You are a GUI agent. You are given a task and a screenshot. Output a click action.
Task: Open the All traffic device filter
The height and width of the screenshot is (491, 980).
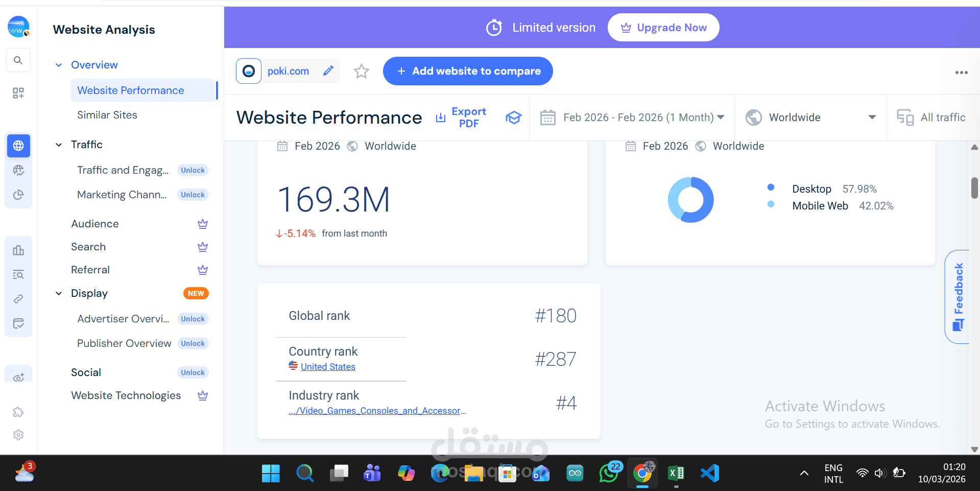click(x=931, y=118)
